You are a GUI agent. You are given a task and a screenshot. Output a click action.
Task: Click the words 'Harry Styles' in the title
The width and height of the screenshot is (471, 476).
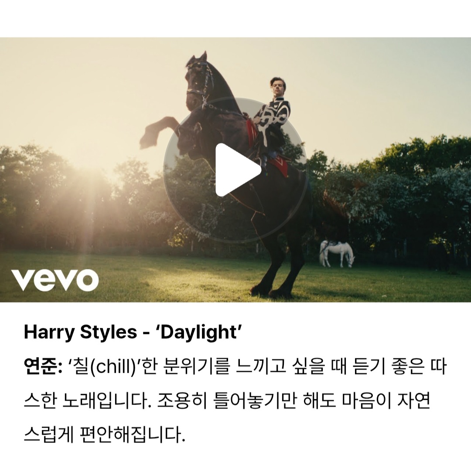[80, 332]
